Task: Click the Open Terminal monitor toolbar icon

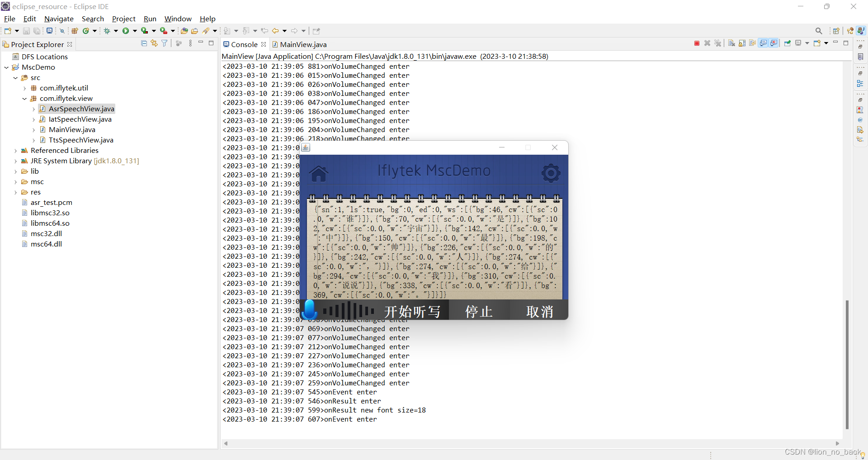Action: pos(49,31)
